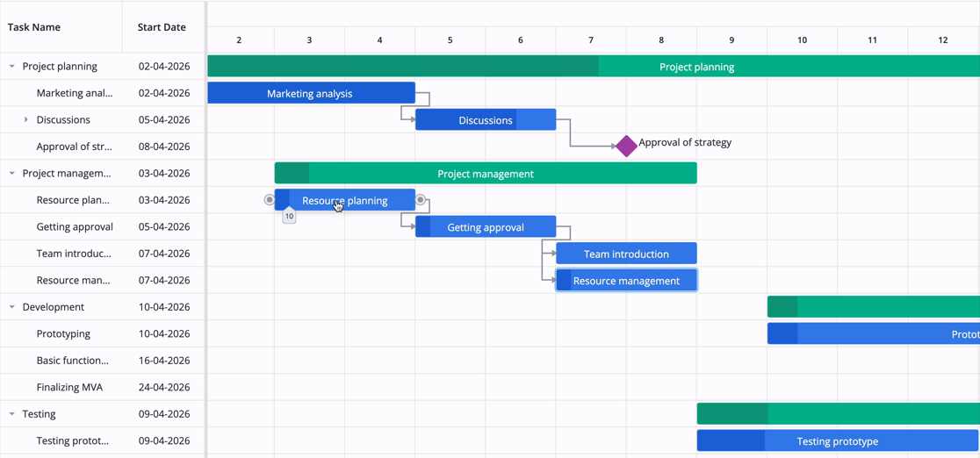
Task: Select Prototyping grid row
Action: pyautogui.click(x=102, y=333)
